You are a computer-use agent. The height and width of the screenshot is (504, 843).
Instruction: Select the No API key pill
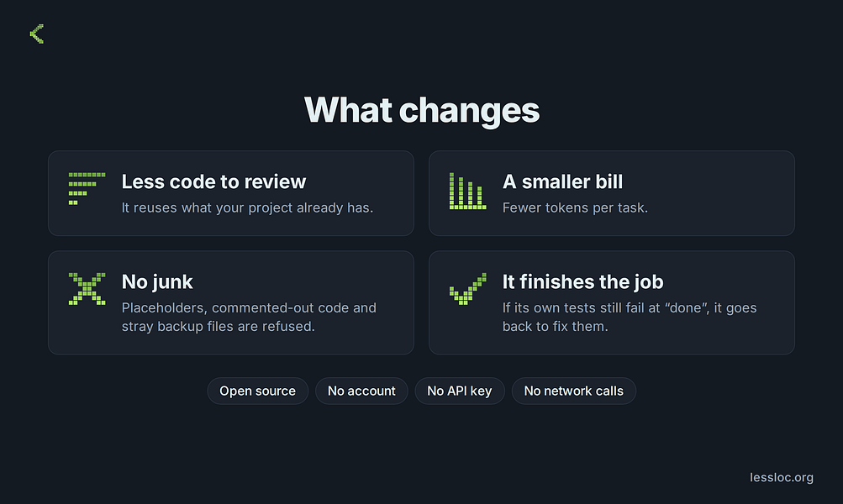point(459,391)
